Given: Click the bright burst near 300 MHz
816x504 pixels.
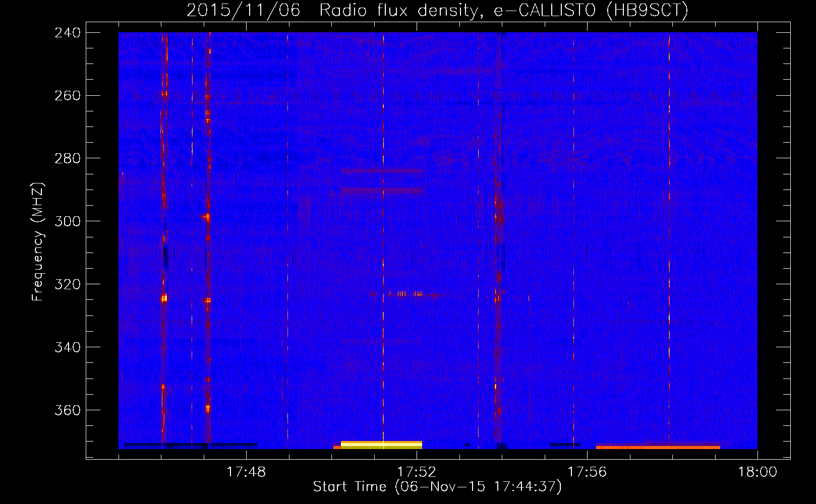Looking at the screenshot, I should [x=206, y=217].
